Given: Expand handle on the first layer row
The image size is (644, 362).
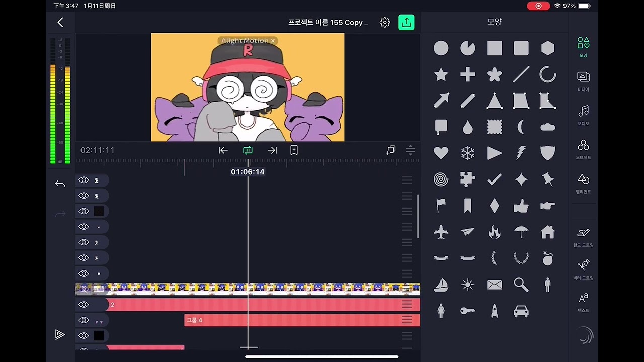Looking at the screenshot, I should [407, 180].
